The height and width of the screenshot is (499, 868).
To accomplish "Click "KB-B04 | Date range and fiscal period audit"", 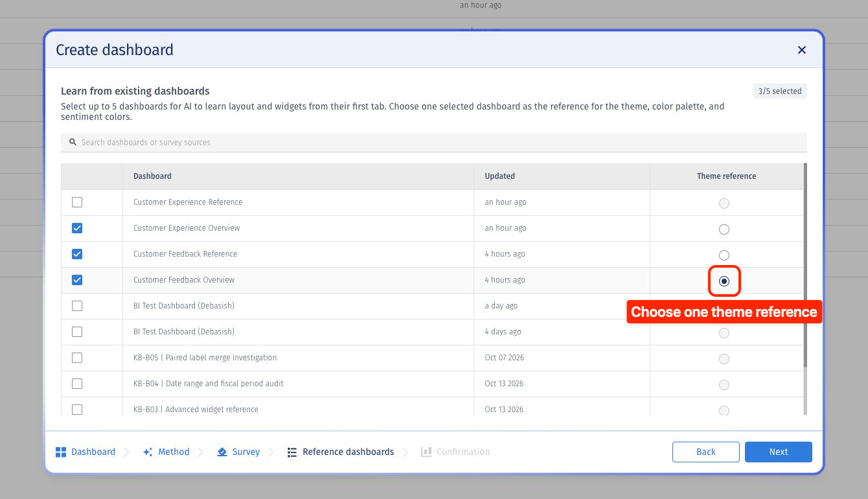I will point(209,384).
